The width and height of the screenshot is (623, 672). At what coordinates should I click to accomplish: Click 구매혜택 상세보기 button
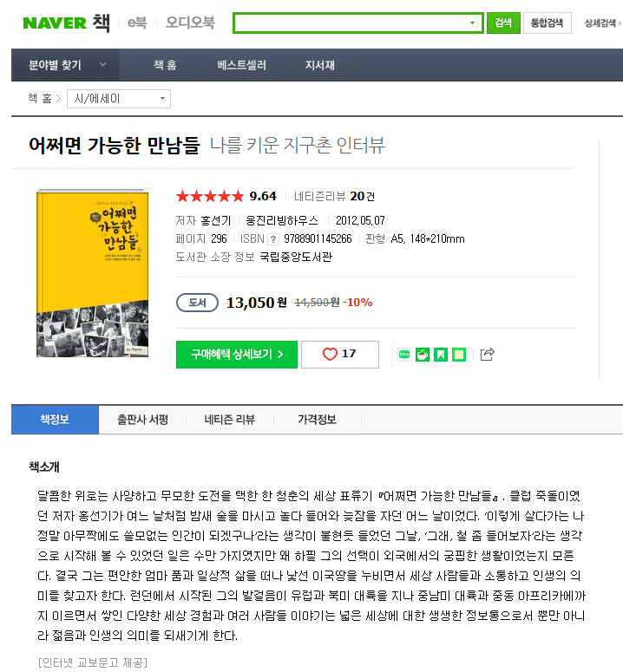tap(237, 355)
